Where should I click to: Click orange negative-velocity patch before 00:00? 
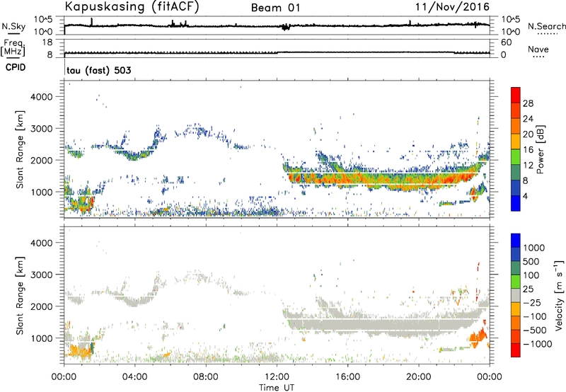(x=477, y=336)
